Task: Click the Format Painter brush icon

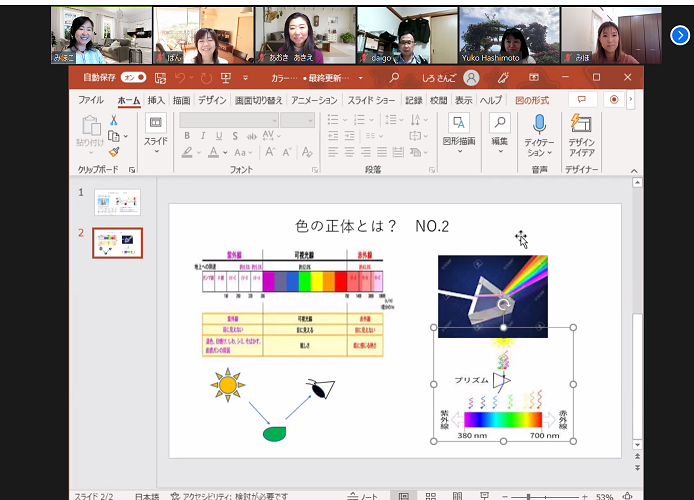Action: point(114,152)
